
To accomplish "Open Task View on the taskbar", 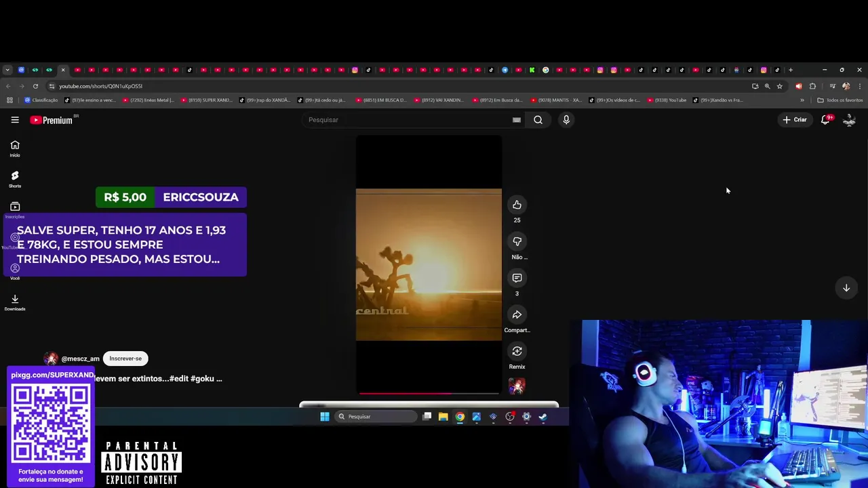I will point(427,417).
